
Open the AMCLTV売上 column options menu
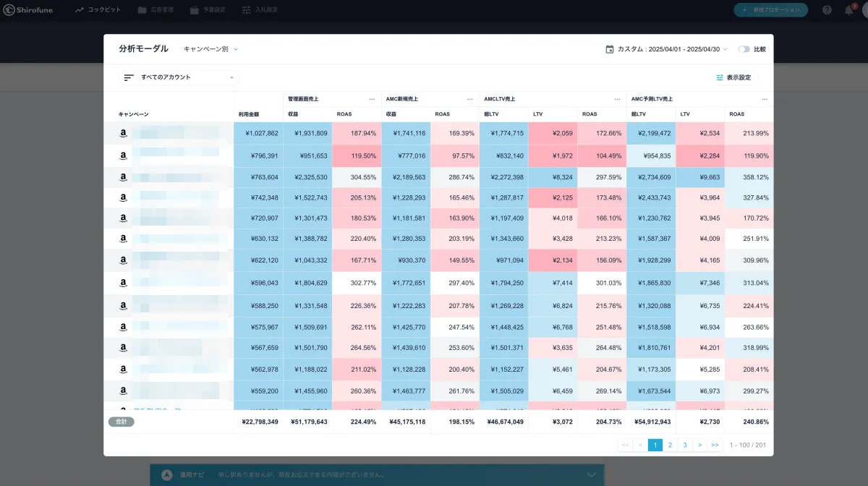coord(617,99)
